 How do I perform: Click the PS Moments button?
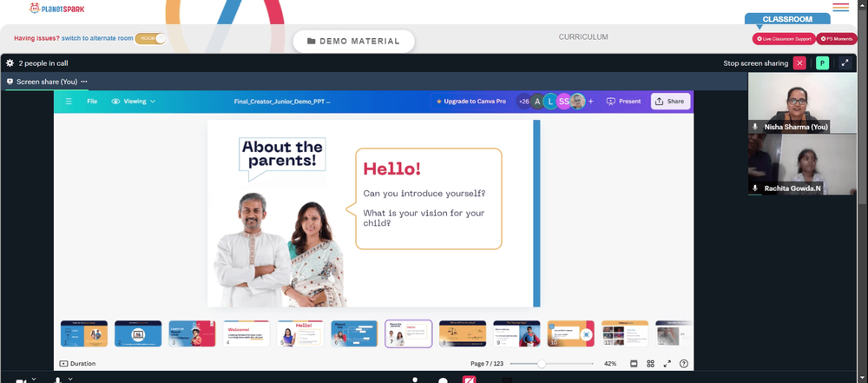pos(837,39)
